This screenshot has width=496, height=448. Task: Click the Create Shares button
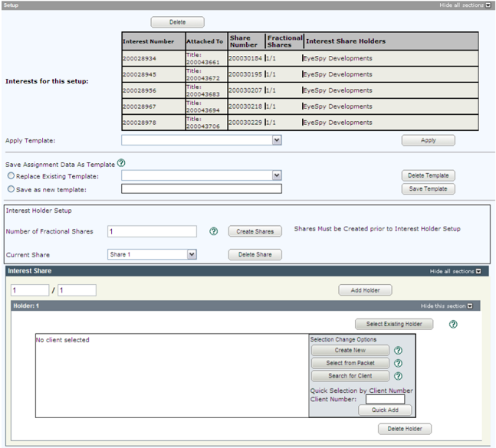[x=255, y=231]
